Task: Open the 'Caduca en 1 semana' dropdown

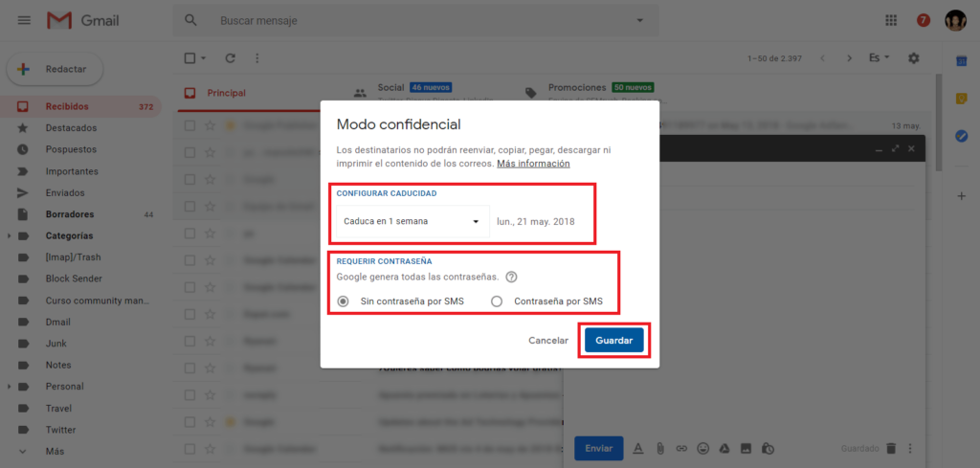Action: coord(413,221)
